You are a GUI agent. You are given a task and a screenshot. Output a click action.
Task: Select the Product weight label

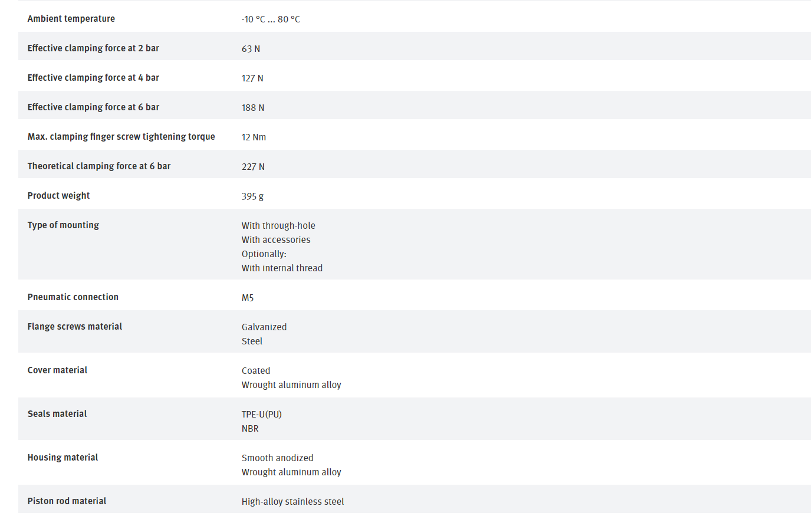[58, 196]
